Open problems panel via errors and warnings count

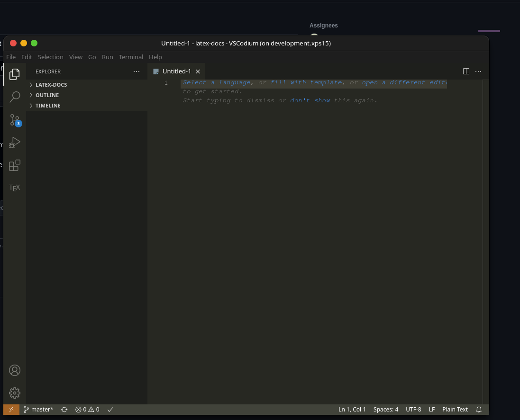click(x=87, y=410)
